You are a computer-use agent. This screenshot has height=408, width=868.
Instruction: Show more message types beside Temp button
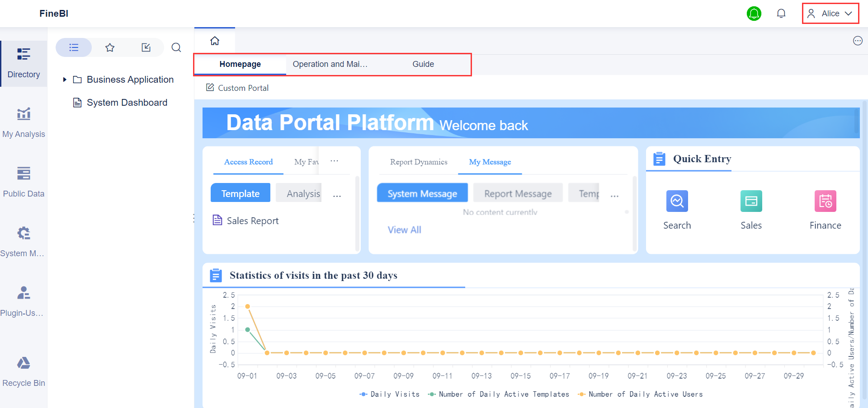614,196
